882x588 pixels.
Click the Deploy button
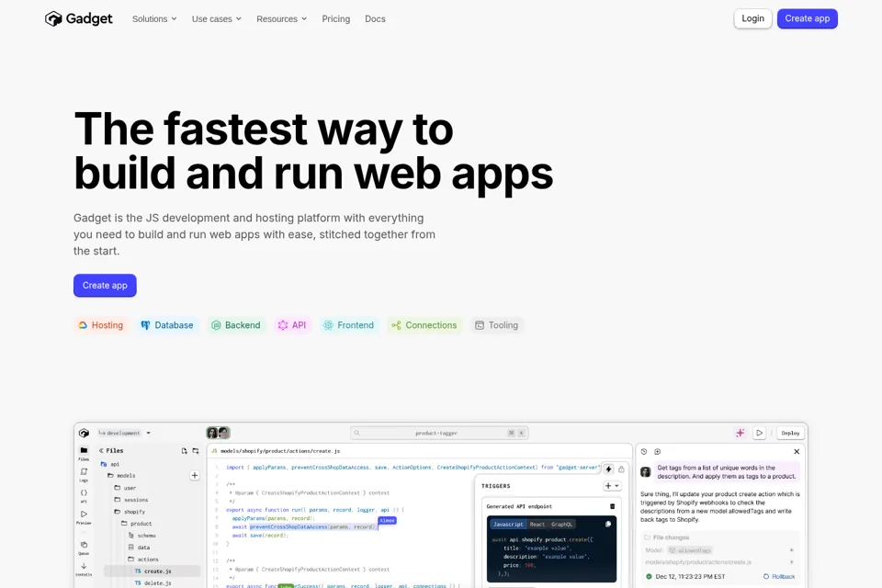click(x=790, y=433)
